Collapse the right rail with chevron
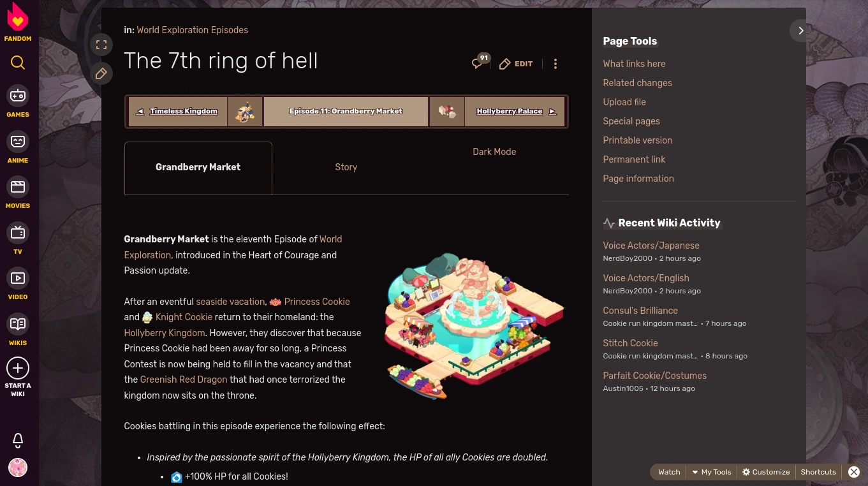The image size is (868, 486). (x=801, y=31)
